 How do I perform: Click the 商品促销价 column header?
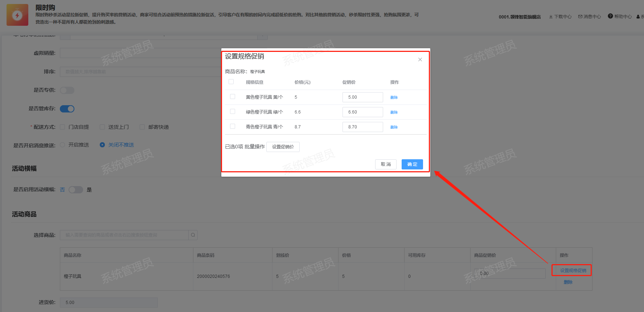(485, 255)
